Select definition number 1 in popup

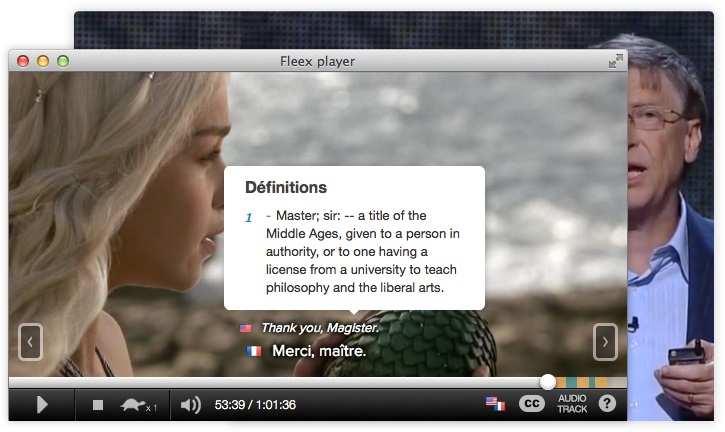tap(249, 217)
